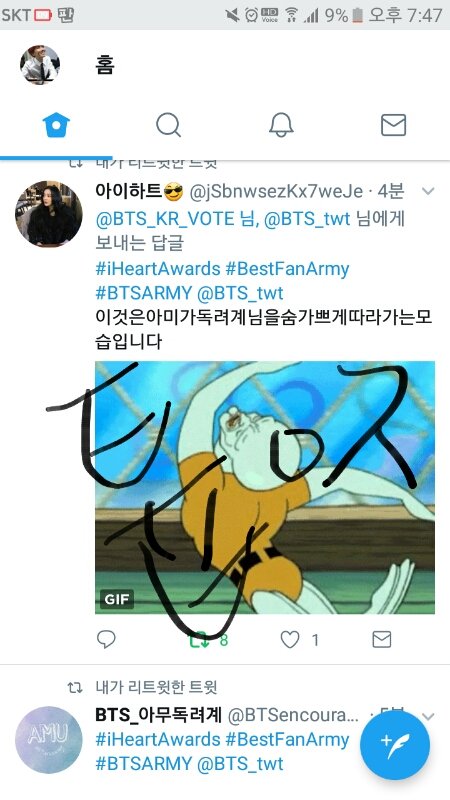Viewport: 450px width, 800px height.
Task: Compose a new tweet with floating button
Action: [395, 745]
